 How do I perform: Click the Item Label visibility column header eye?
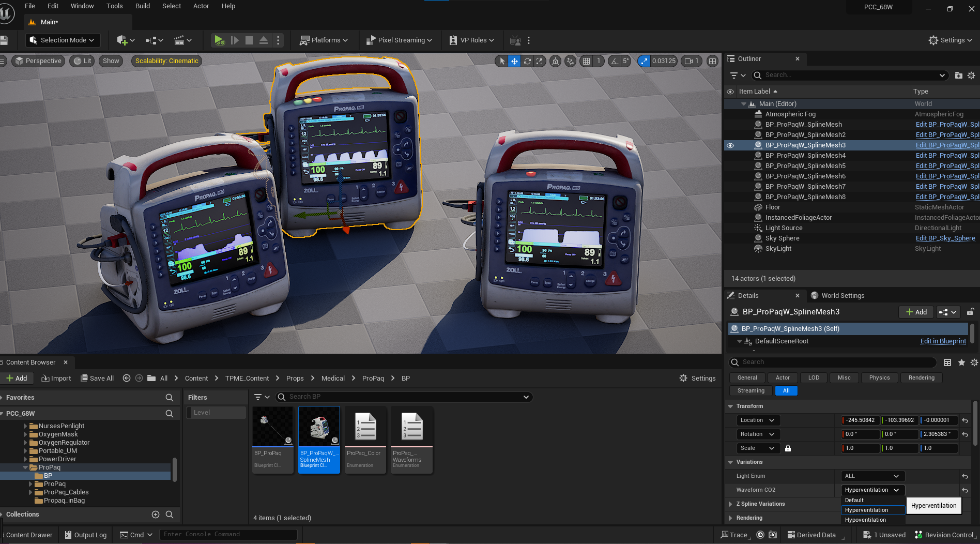(x=730, y=92)
